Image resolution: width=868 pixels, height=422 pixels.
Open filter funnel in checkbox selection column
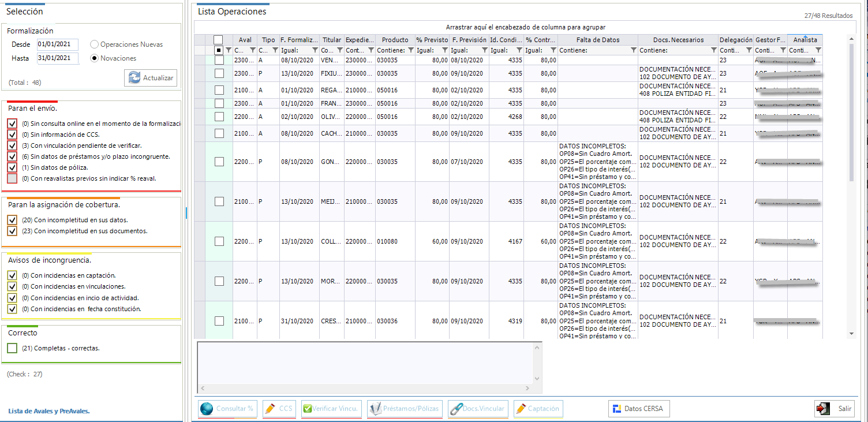coord(229,50)
